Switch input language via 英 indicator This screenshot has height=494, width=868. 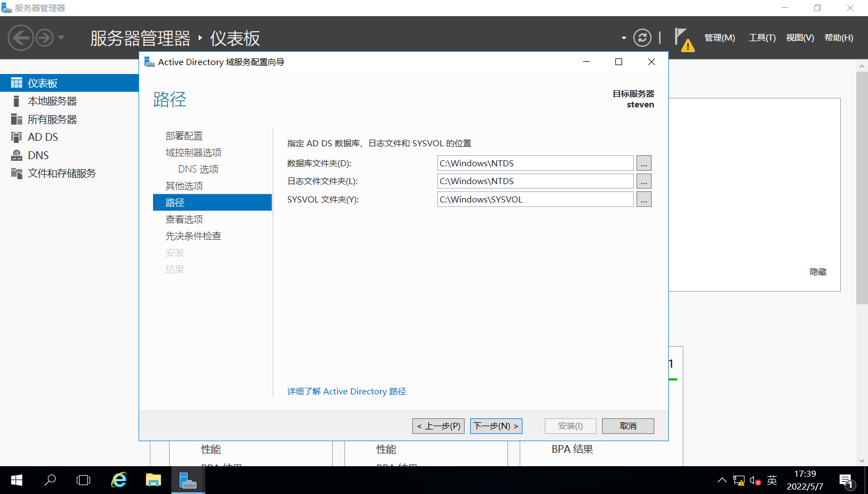tap(772, 480)
